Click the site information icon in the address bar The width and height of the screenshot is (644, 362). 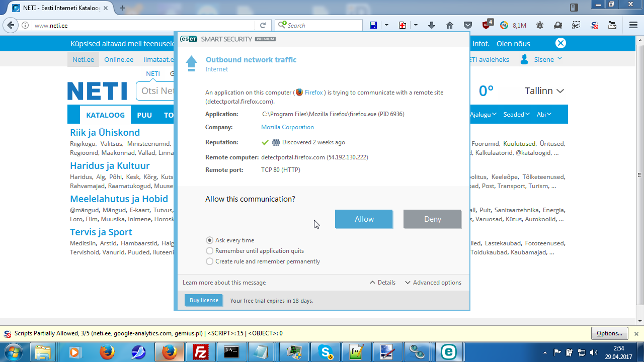[25, 25]
